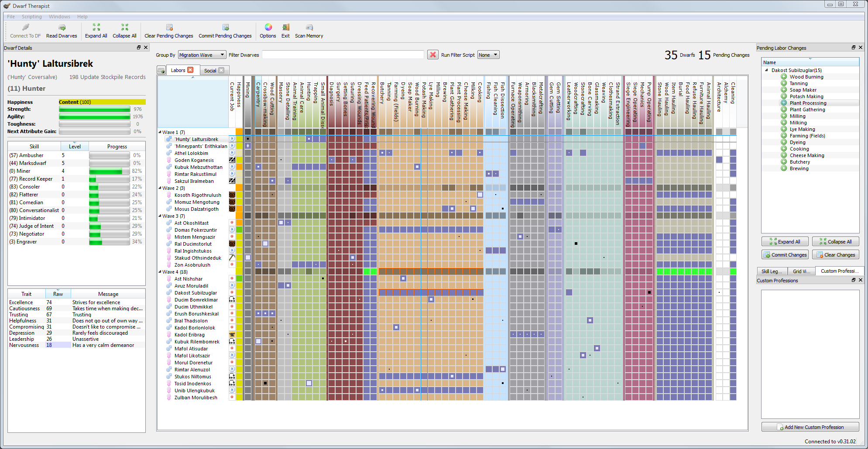Open the Scripting menu

(x=32, y=17)
